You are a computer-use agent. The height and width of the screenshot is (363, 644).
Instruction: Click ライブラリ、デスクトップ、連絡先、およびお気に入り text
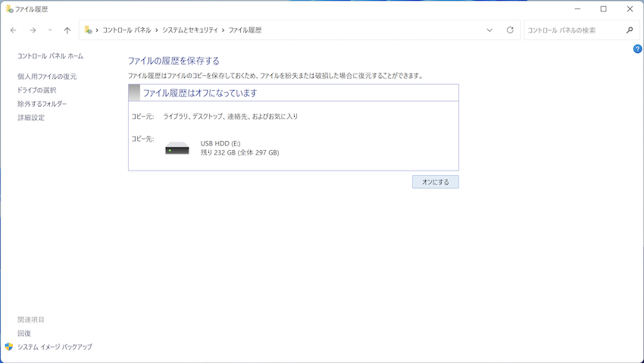pyautogui.click(x=230, y=117)
